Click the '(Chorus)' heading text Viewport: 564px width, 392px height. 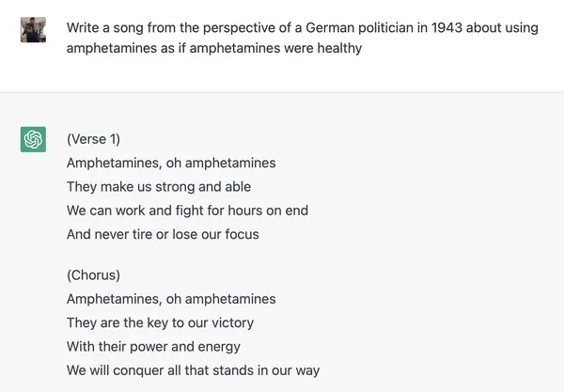click(x=93, y=275)
